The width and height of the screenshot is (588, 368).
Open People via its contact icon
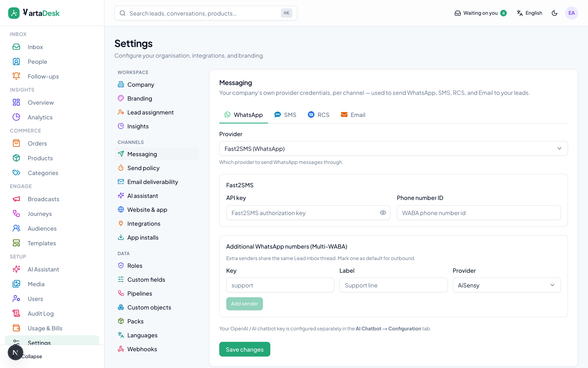point(16,62)
